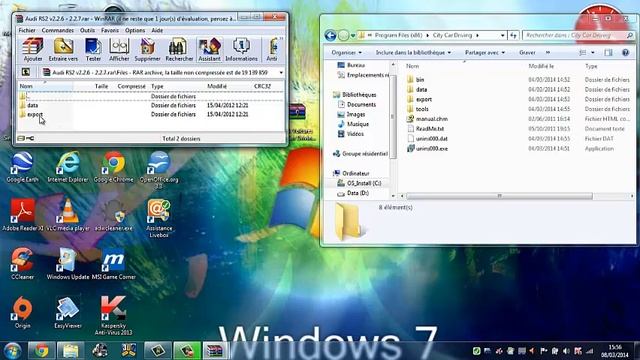Select the Kaspersky Anti-Virus 2013 icon
The image size is (640, 360).
[113, 316]
